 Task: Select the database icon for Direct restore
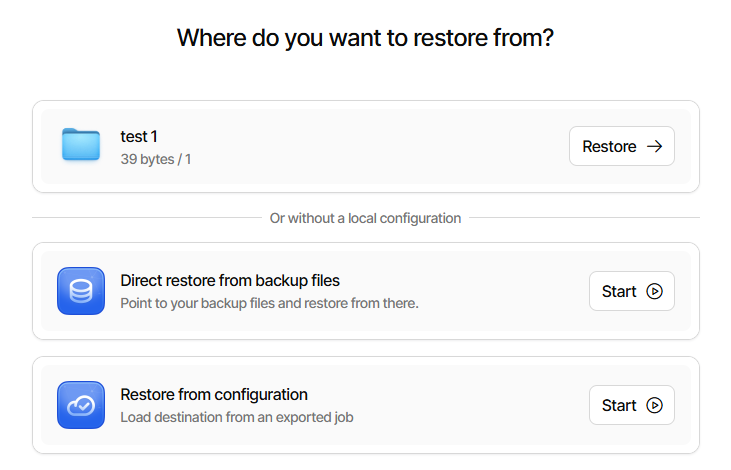81,291
